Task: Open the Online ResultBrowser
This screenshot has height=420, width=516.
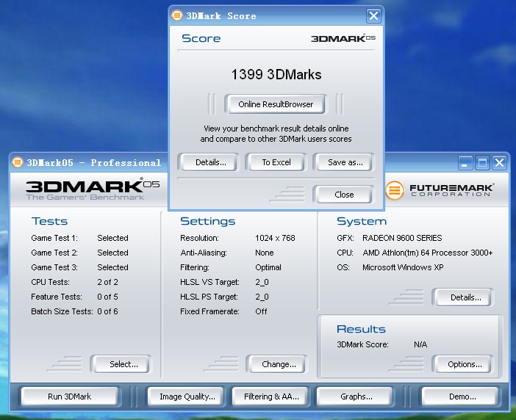Action: pos(276,104)
